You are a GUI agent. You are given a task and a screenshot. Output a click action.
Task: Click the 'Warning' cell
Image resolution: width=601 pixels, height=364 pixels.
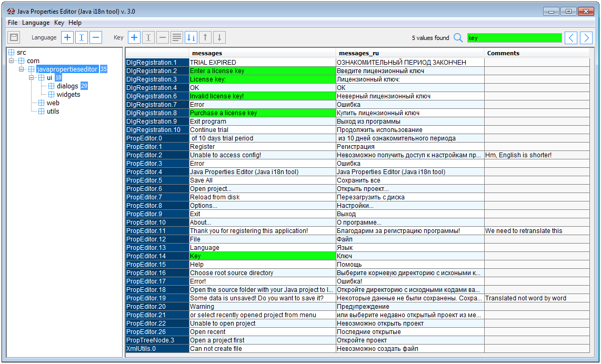(x=263, y=307)
